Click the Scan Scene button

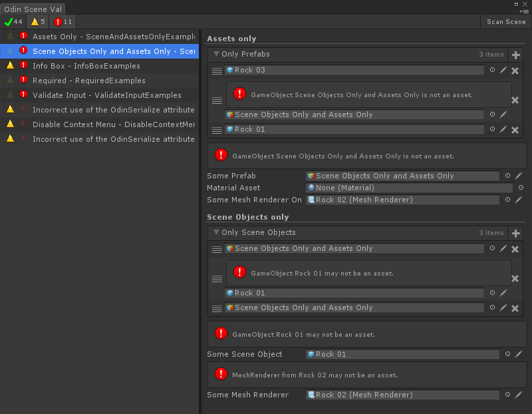pyautogui.click(x=506, y=22)
